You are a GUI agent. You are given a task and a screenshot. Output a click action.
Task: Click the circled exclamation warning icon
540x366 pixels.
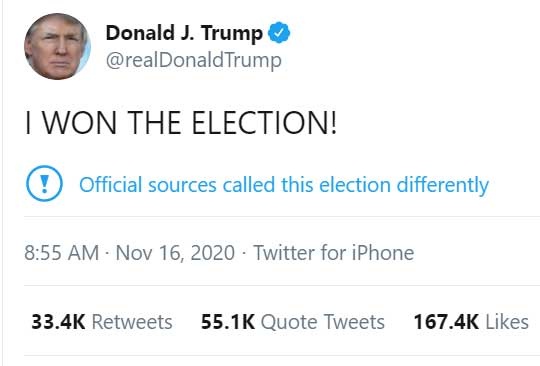coord(44,184)
